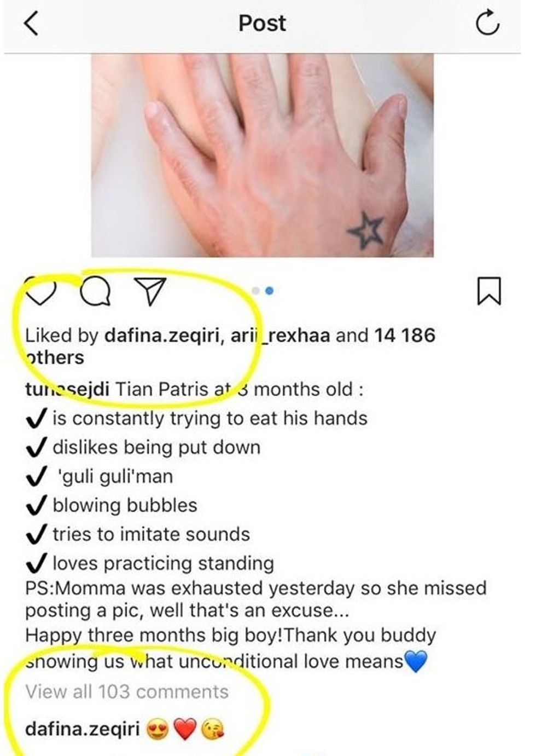View all 103 comments

127,691
